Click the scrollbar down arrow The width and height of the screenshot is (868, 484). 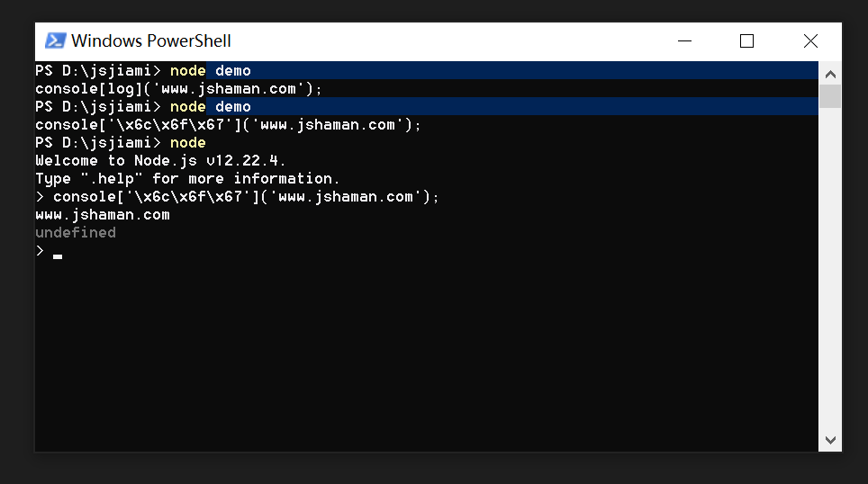pos(830,440)
